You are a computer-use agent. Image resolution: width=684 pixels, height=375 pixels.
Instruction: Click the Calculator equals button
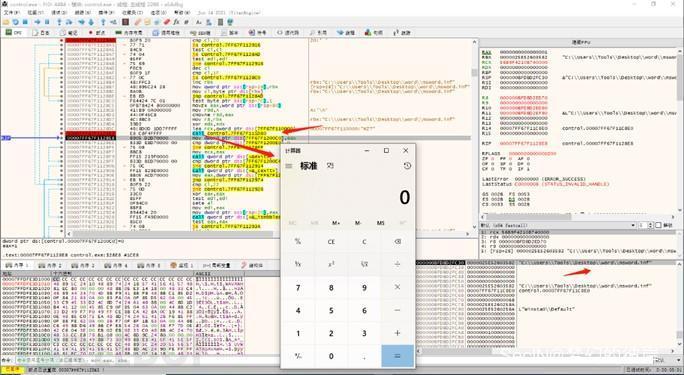click(x=397, y=356)
